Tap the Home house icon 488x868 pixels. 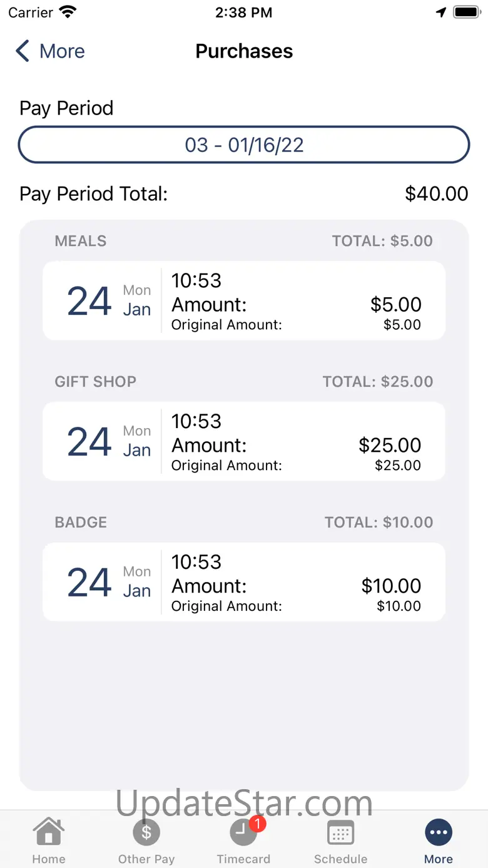[x=48, y=833]
